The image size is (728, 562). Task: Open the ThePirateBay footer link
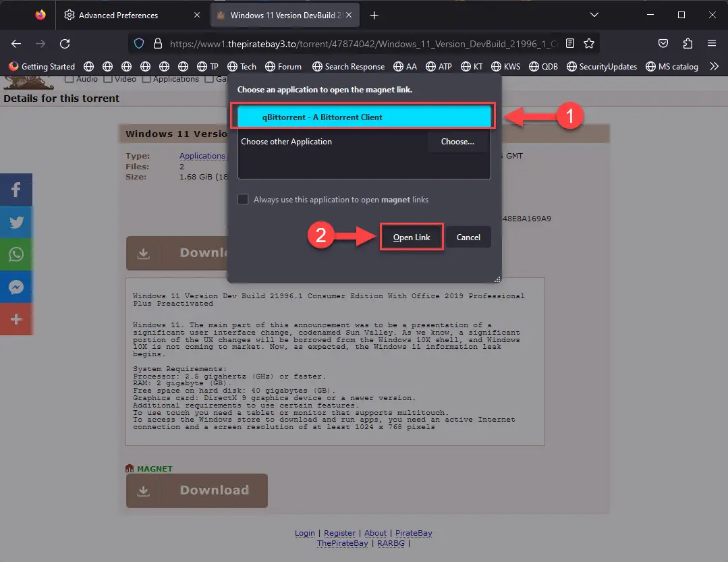(342, 543)
